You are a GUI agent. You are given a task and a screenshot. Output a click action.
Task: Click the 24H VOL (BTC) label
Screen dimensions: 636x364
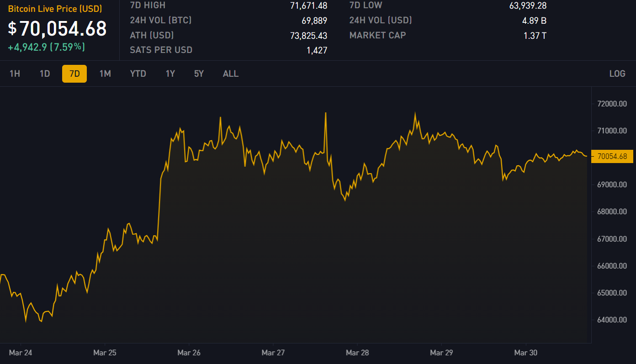tap(161, 20)
